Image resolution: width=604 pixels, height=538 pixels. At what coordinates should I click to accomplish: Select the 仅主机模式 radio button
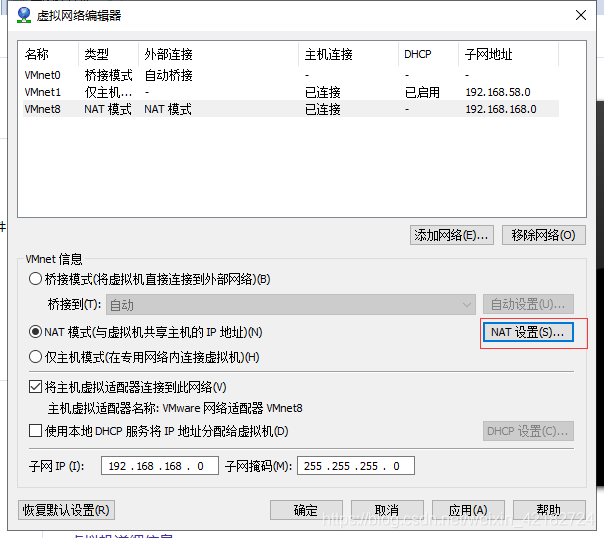[x=35, y=357]
